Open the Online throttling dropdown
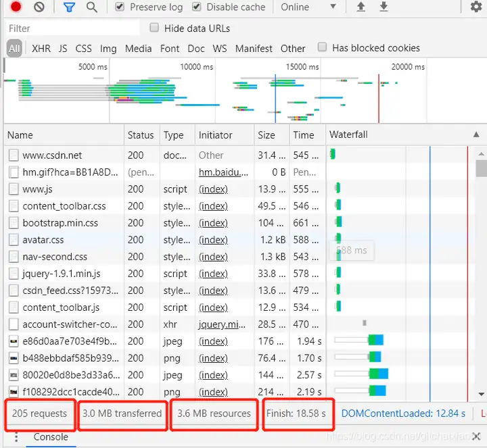Viewport: 487px width, 448px height. point(308,7)
